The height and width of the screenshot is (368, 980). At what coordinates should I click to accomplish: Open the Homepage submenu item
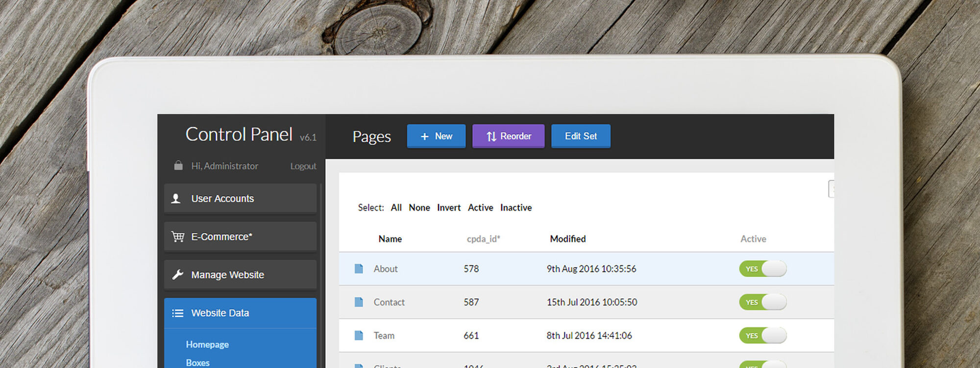(207, 344)
